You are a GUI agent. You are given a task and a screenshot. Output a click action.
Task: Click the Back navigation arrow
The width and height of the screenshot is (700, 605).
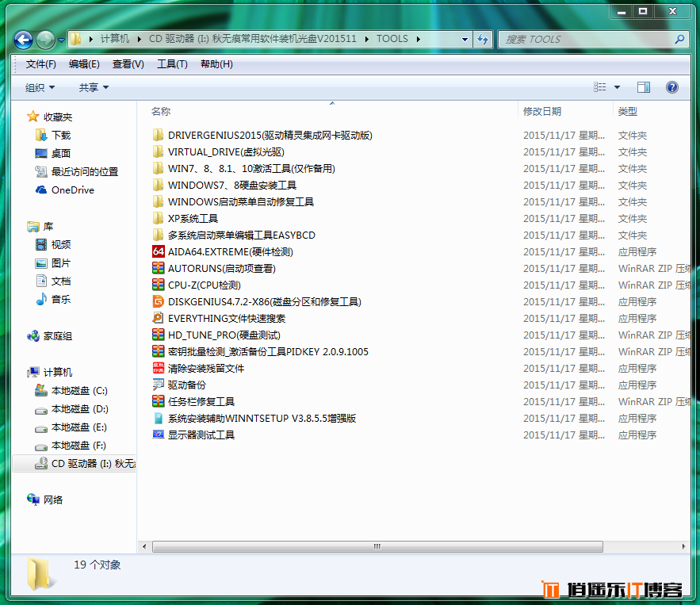[23, 40]
